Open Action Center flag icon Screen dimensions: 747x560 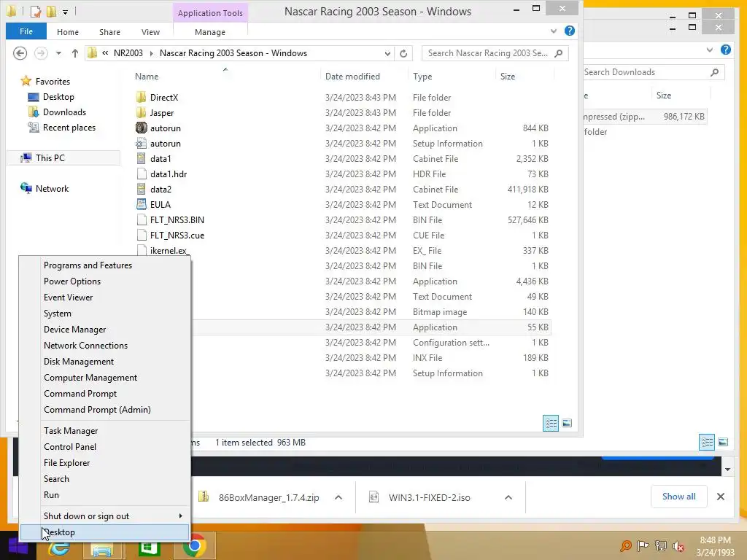(643, 545)
